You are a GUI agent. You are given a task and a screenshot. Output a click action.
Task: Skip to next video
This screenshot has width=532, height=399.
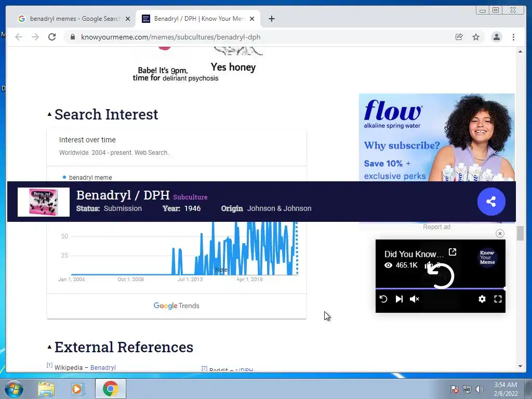point(399,299)
